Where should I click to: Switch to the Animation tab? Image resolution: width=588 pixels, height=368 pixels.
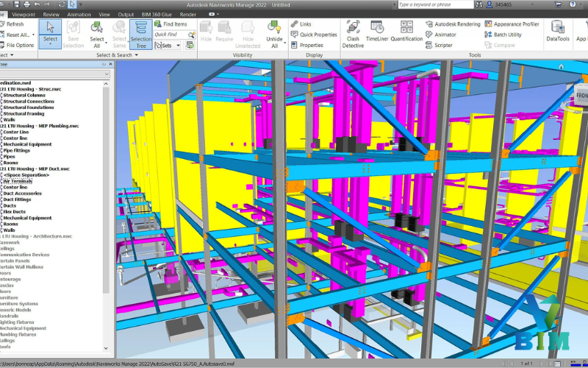[79, 14]
